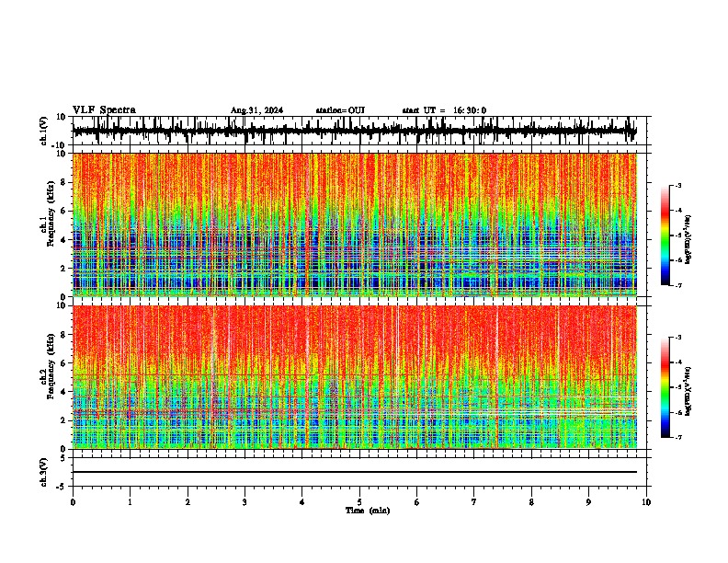Viewport: 728px width, 563px height.
Task: Click the date label 'Aug.31, 2024'
Action: (256, 110)
